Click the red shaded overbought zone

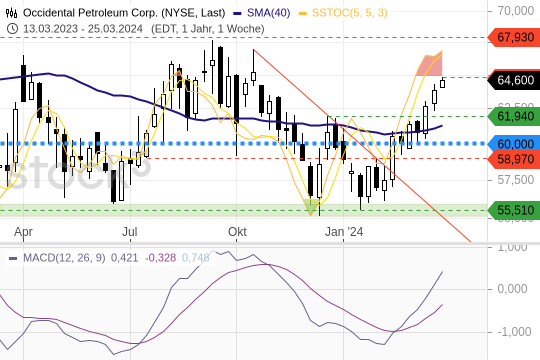click(x=430, y=65)
